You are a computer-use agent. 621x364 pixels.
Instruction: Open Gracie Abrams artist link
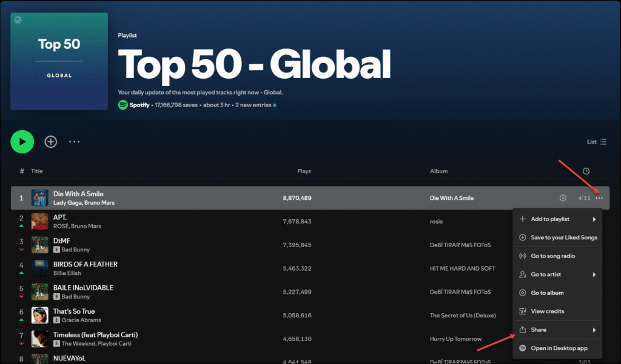[81, 320]
